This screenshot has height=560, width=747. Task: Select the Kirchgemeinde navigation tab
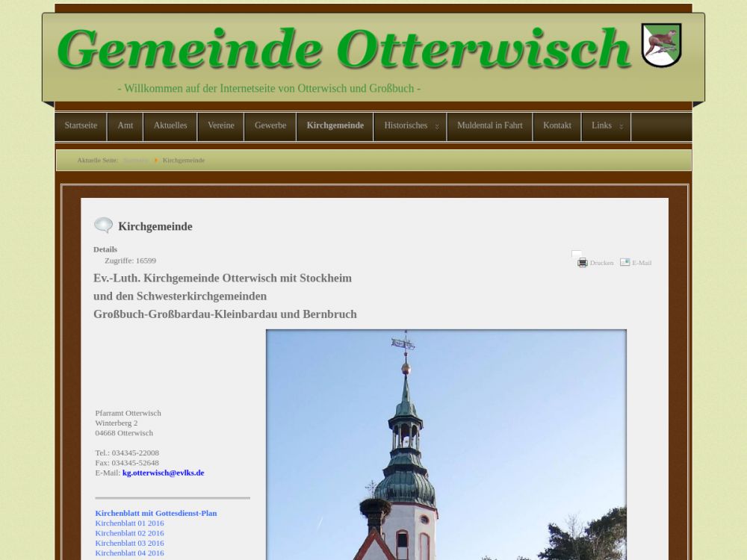(335, 125)
